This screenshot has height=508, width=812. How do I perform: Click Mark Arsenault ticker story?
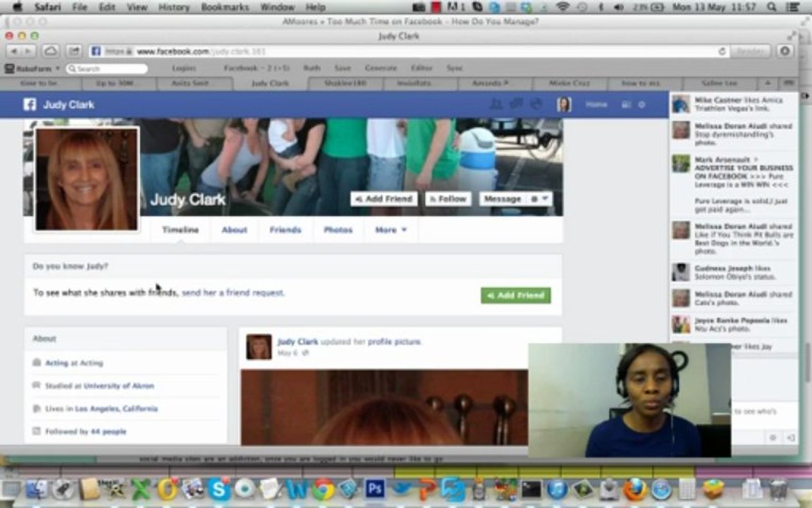734,185
